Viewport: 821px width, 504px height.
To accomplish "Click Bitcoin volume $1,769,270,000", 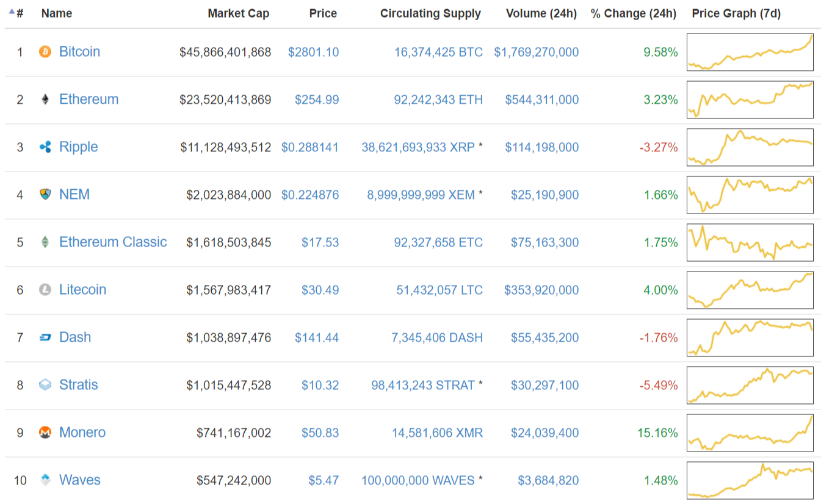I will (x=537, y=52).
